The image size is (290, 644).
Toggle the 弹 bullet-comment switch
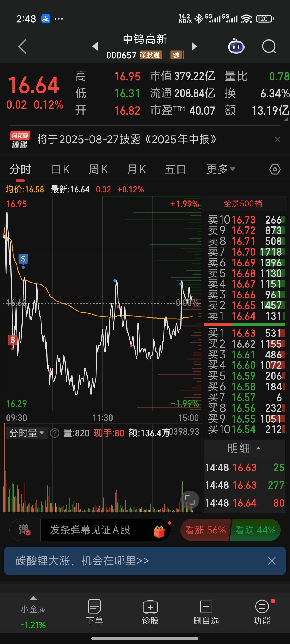coord(25,530)
